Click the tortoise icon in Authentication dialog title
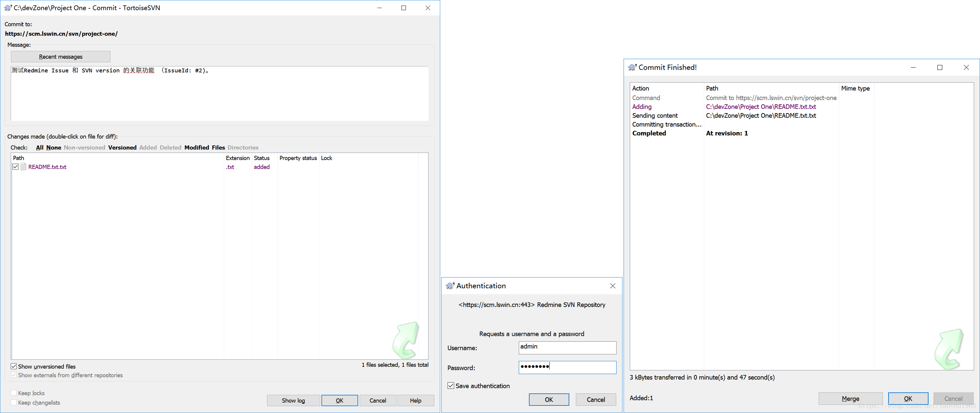Viewport: 980px width, 413px height. [x=450, y=286]
